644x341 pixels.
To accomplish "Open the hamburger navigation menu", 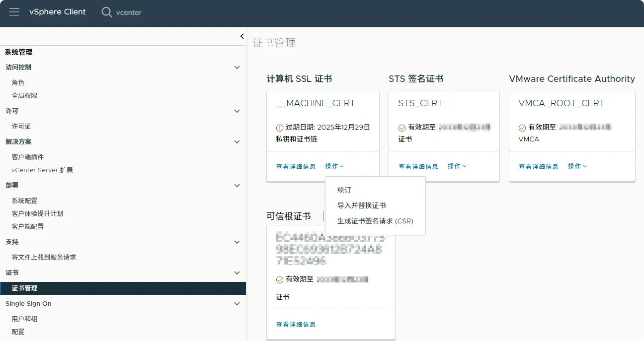I will pyautogui.click(x=14, y=12).
